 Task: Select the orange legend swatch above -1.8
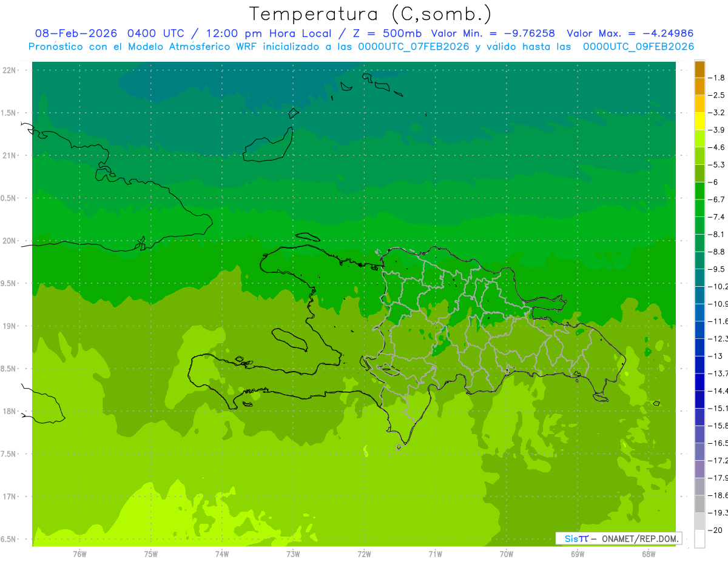[700, 69]
